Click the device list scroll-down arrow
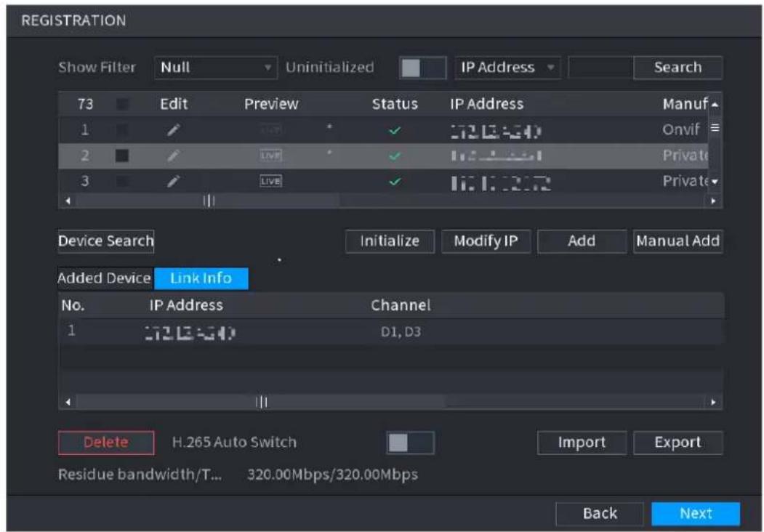Screen dimensions: 764x532 715,182
